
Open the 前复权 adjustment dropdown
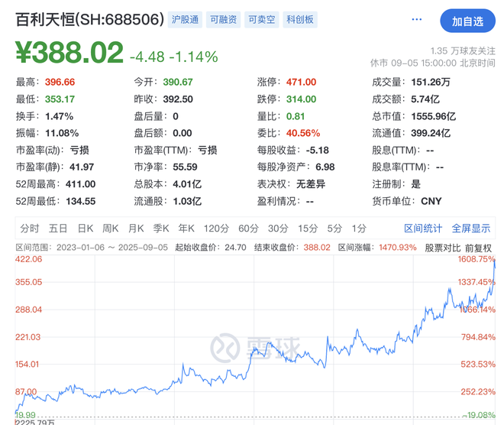tap(478, 248)
